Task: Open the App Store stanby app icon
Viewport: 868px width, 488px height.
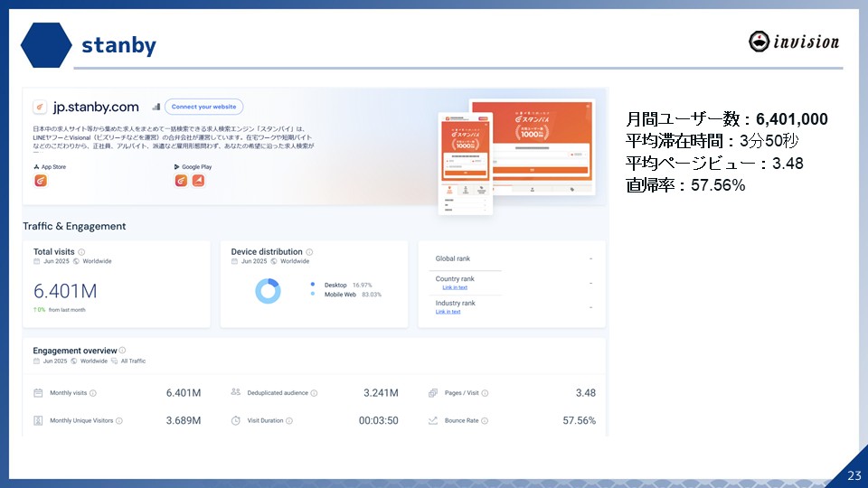Action: click(41, 181)
